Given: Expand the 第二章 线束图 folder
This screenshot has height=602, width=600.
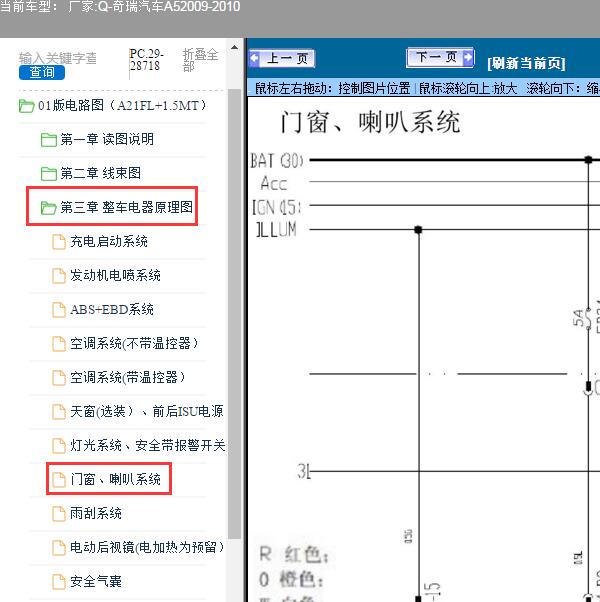Looking at the screenshot, I should [100, 173].
